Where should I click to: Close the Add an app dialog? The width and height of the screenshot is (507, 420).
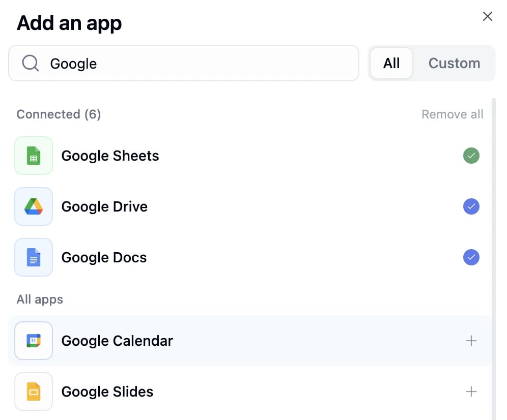[x=487, y=16]
